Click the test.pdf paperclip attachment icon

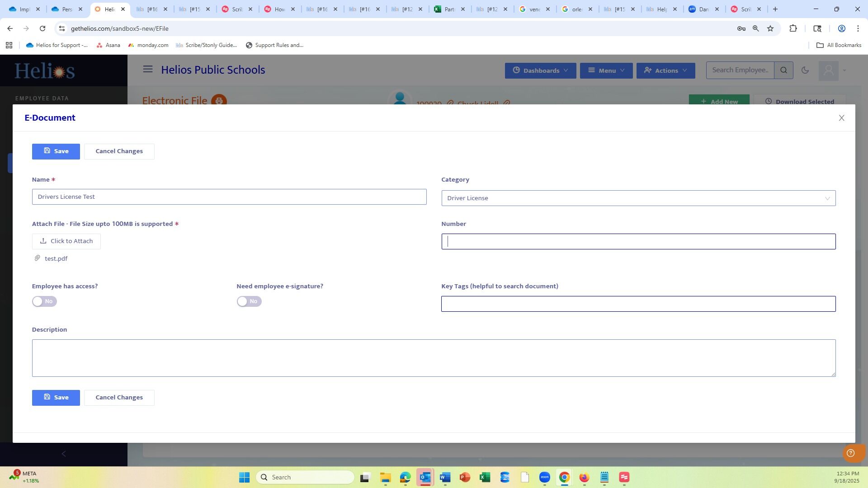[38, 258]
